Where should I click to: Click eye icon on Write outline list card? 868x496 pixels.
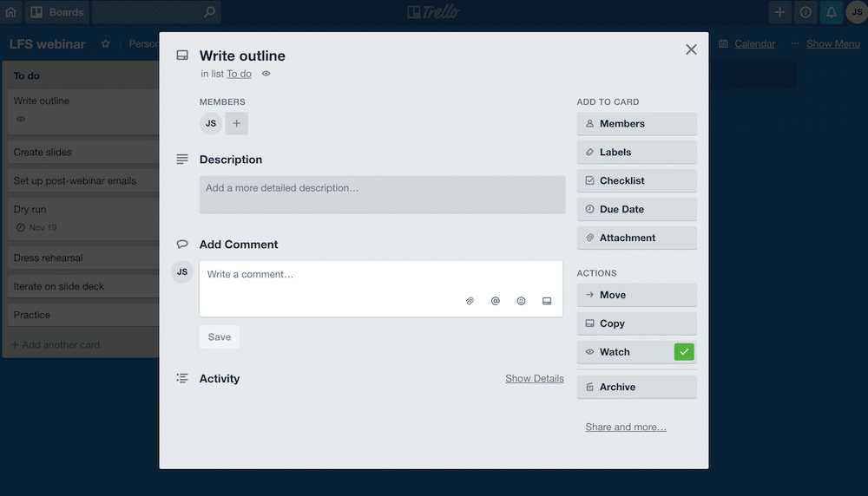coord(21,119)
